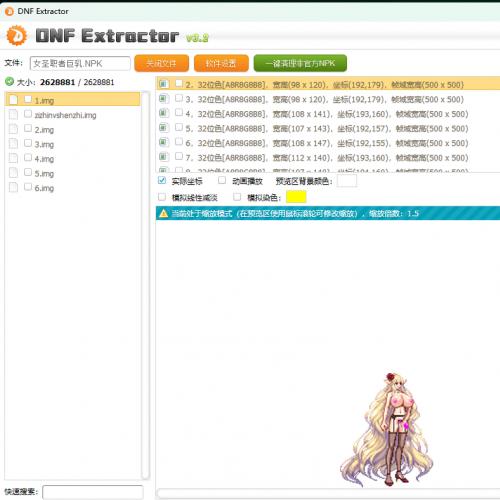This screenshot has height=500, width=500.
Task: Pick the preview background color swatch
Action: coord(347,181)
